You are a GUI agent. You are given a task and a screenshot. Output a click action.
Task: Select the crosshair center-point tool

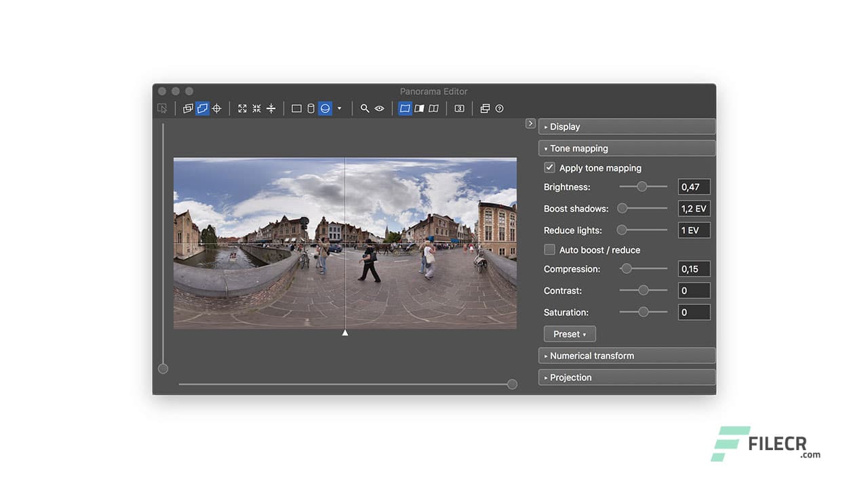(x=216, y=108)
